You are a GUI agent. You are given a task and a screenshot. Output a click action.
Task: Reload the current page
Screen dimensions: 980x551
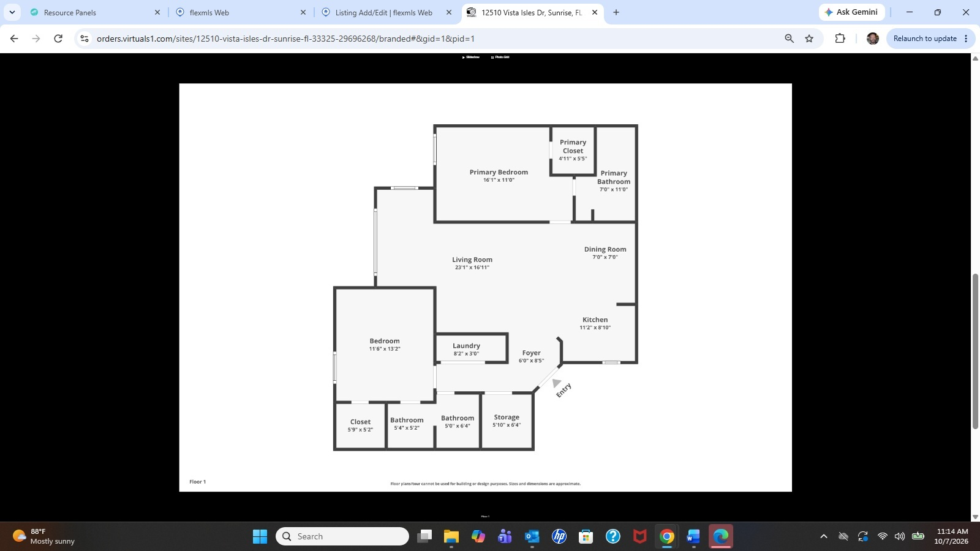(x=58, y=39)
